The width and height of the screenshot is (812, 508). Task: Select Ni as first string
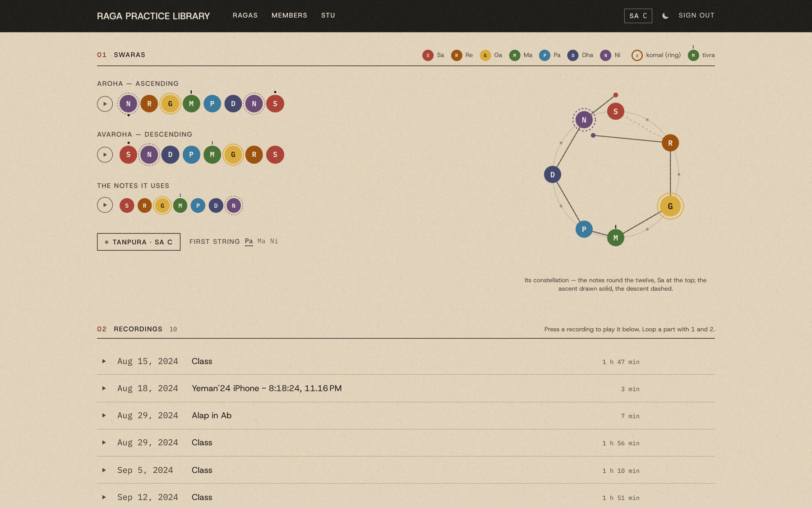click(x=274, y=241)
